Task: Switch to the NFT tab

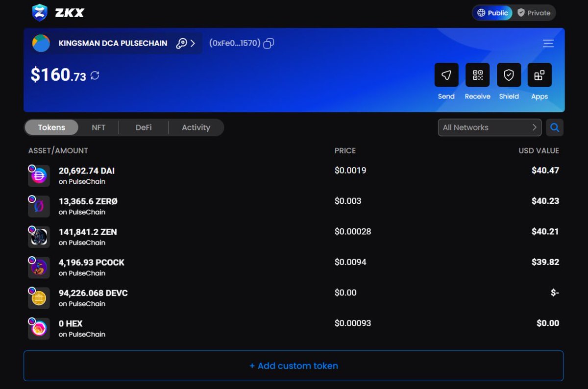Action: [x=98, y=127]
